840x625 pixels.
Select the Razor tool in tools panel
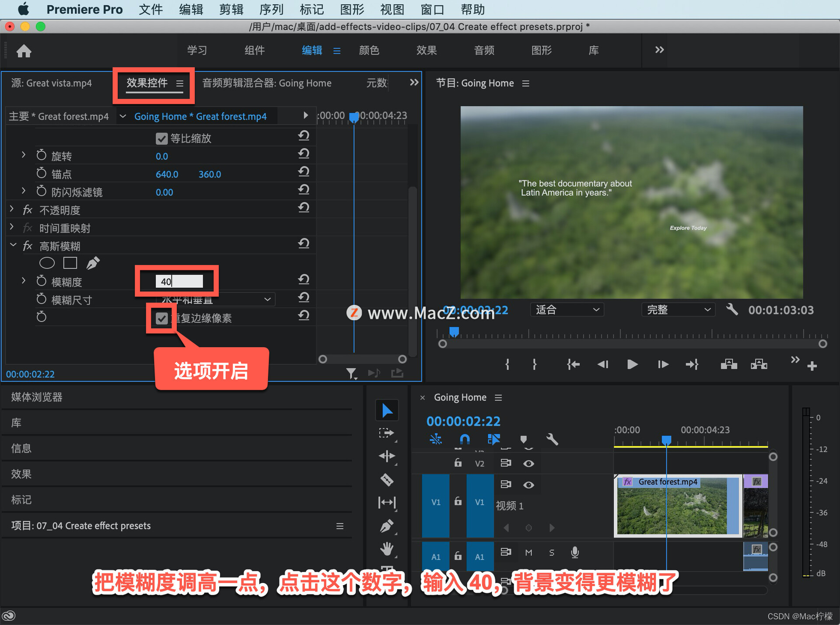click(387, 480)
